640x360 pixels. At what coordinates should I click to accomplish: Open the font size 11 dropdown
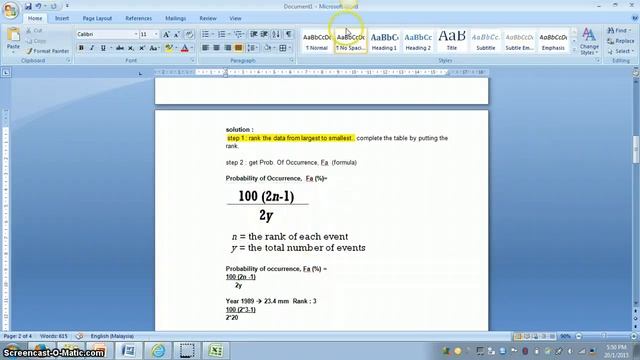tap(156, 35)
